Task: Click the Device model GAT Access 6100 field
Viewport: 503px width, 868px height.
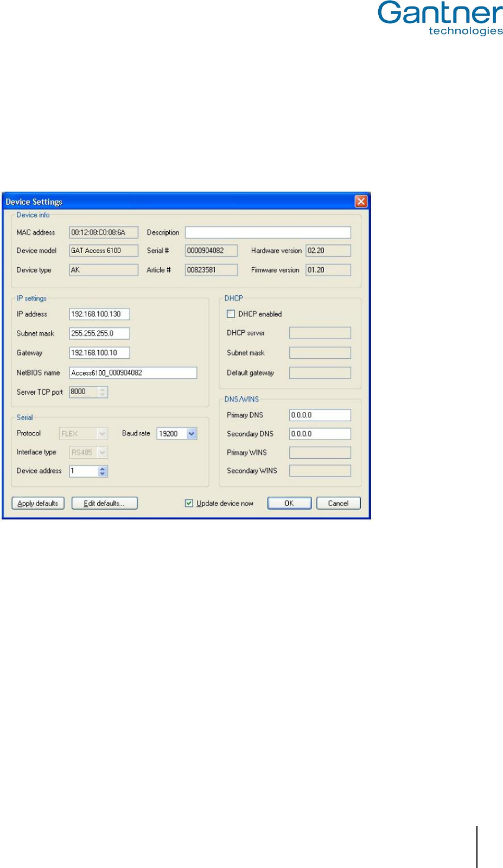Action: pos(104,251)
